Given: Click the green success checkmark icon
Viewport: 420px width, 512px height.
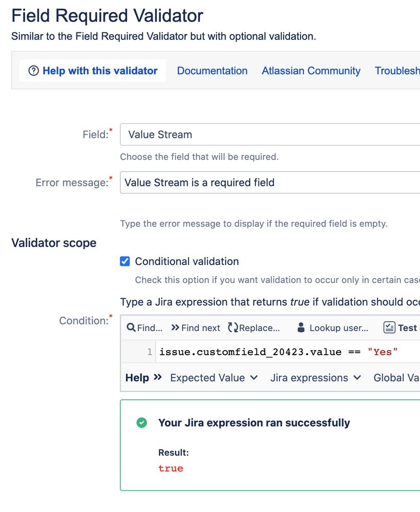Looking at the screenshot, I should click(x=142, y=422).
